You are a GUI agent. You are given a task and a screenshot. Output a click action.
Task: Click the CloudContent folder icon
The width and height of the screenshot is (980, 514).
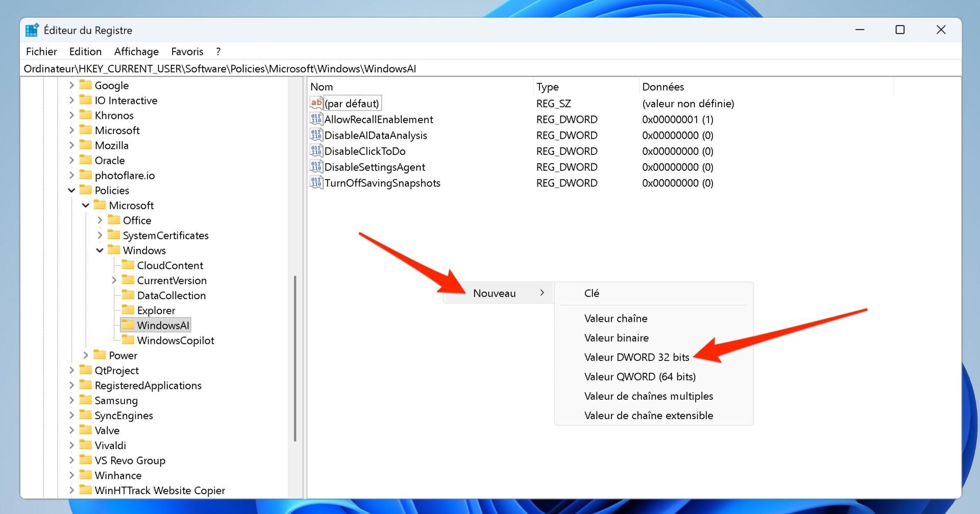point(128,265)
